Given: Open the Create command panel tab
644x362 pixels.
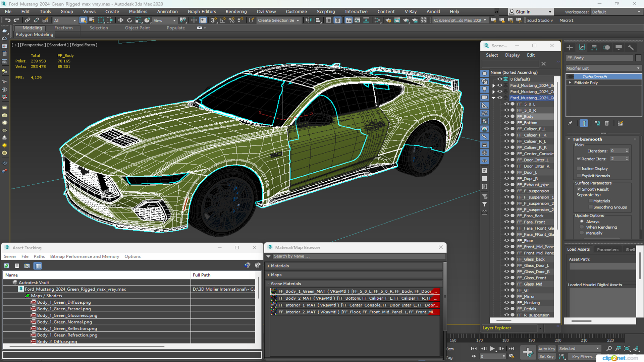Looking at the screenshot, I should click(570, 47).
